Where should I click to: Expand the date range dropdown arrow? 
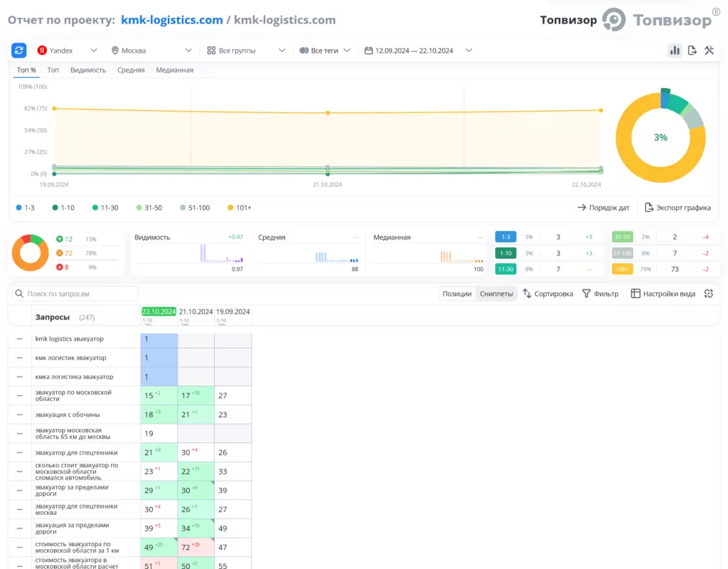[x=469, y=50]
